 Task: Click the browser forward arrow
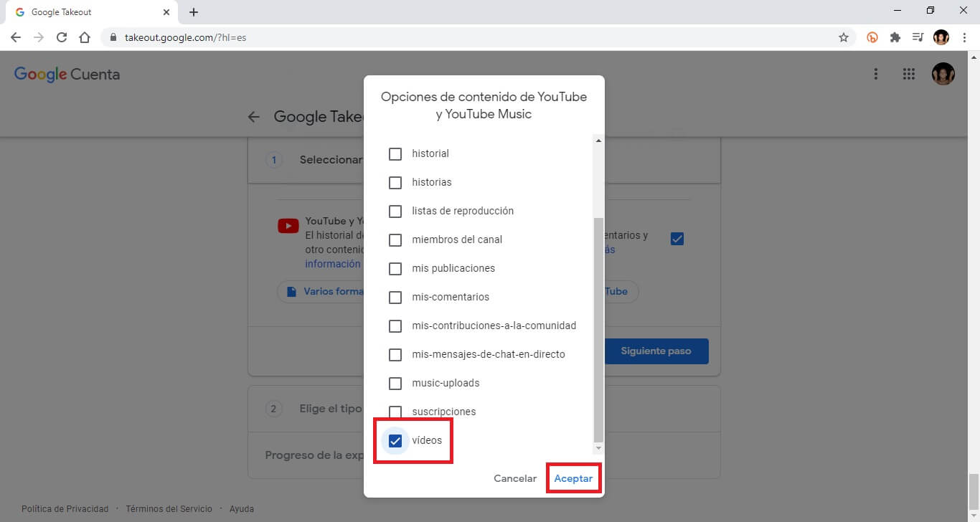pos(39,37)
